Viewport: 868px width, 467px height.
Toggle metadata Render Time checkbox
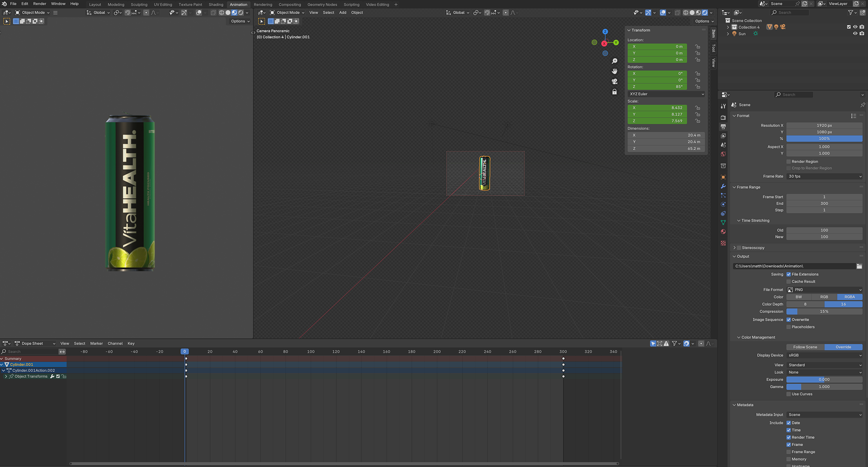click(x=788, y=438)
